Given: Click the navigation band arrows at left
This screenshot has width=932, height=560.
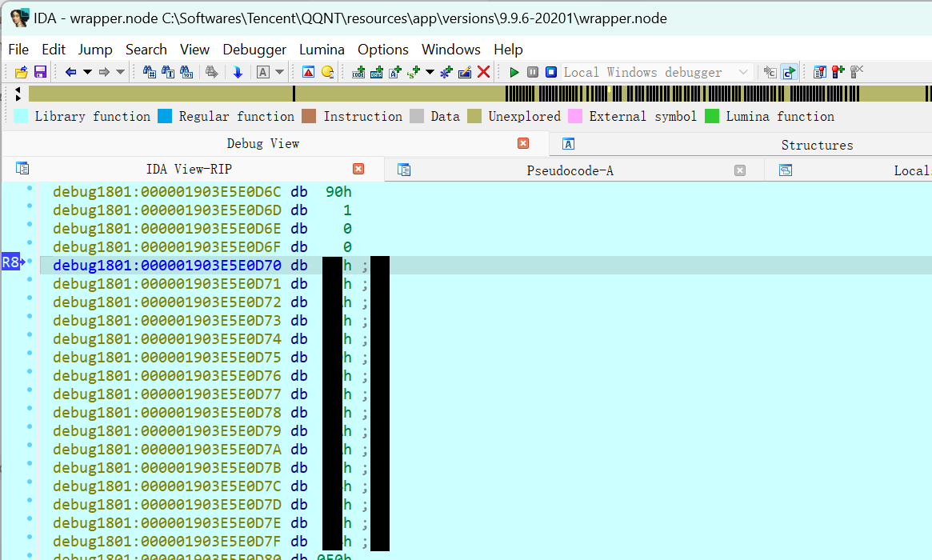Looking at the screenshot, I should [18, 94].
